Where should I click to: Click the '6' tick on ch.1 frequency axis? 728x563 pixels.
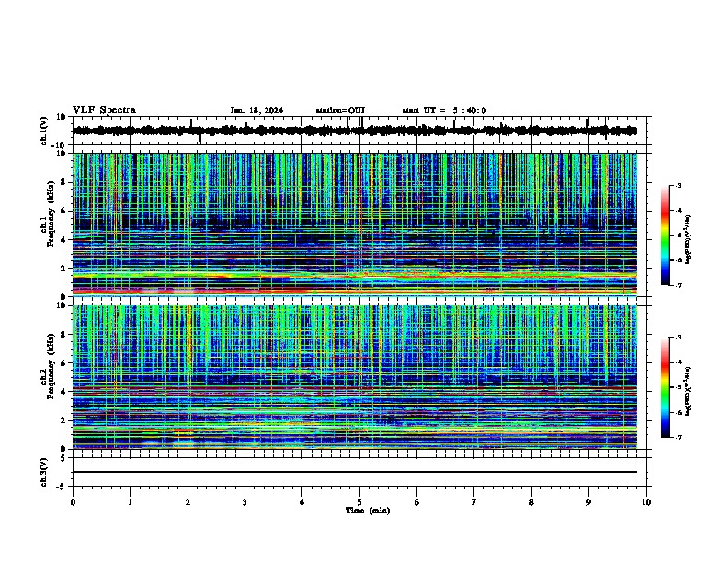[x=63, y=211]
